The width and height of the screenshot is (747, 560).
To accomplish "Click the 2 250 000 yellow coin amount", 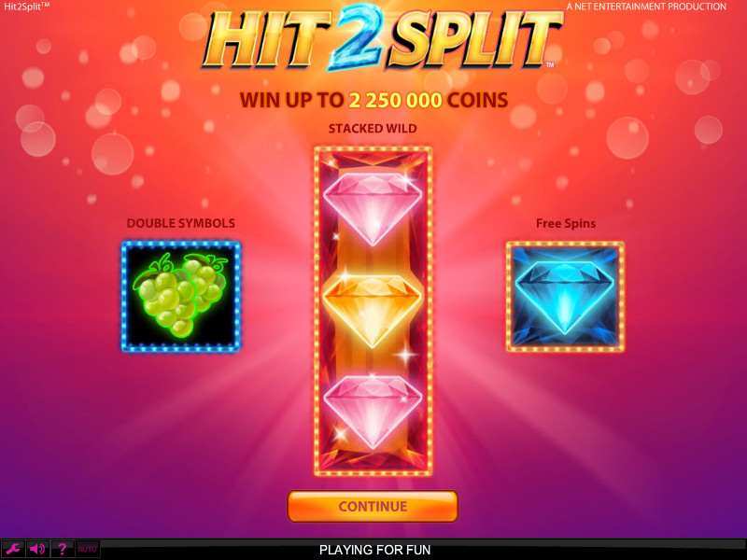I will (x=395, y=101).
